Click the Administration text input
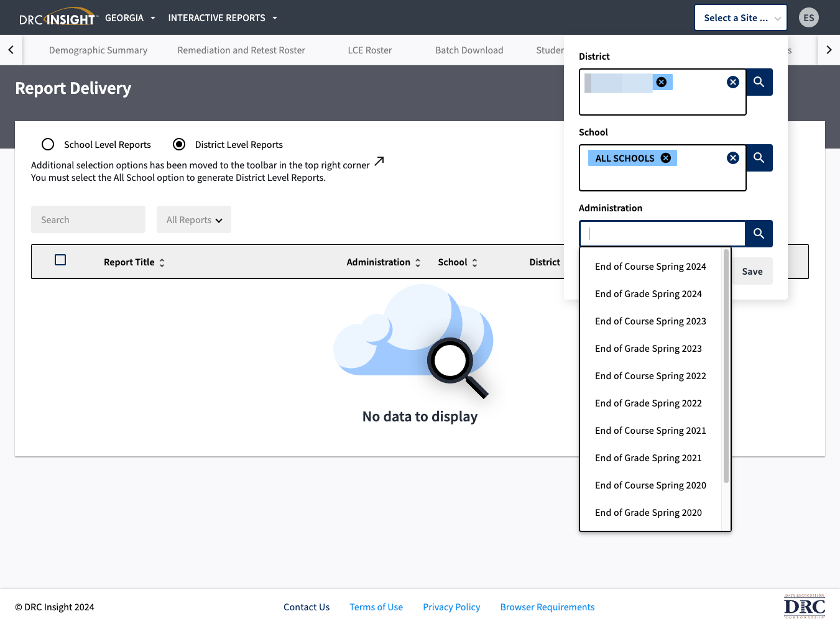This screenshot has height=624, width=840. (663, 234)
